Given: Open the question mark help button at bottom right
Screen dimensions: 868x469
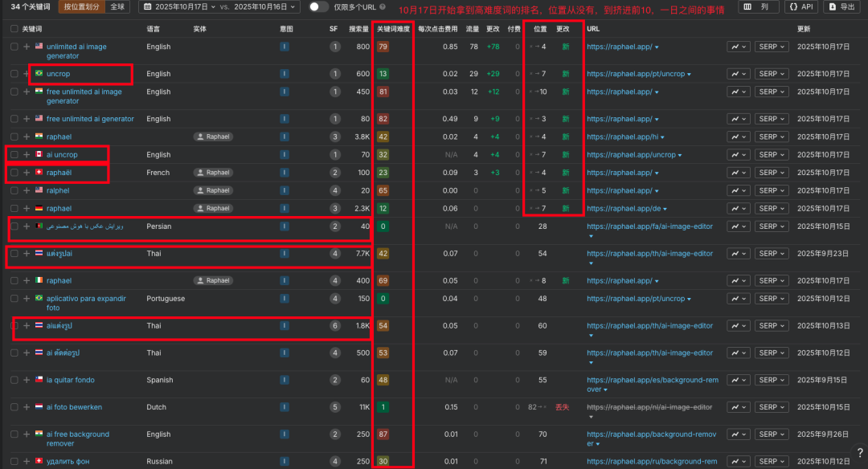Looking at the screenshot, I should pyautogui.click(x=860, y=452).
